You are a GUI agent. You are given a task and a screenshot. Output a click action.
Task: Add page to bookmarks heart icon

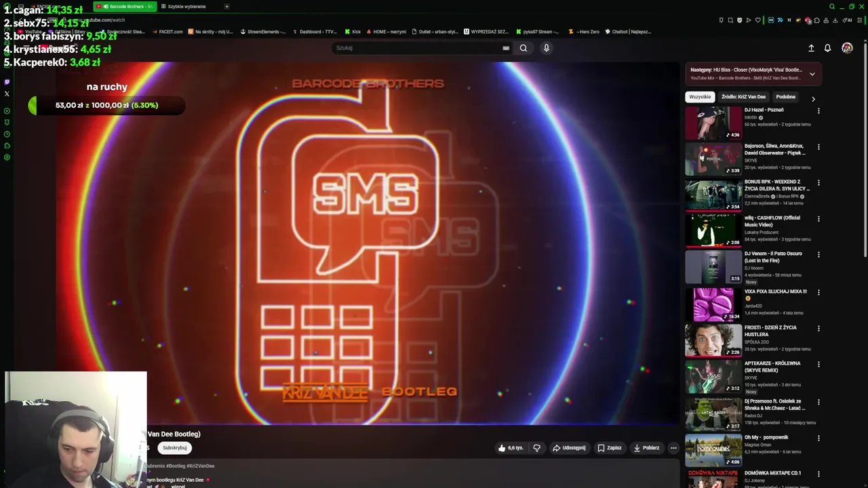pyautogui.click(x=758, y=20)
